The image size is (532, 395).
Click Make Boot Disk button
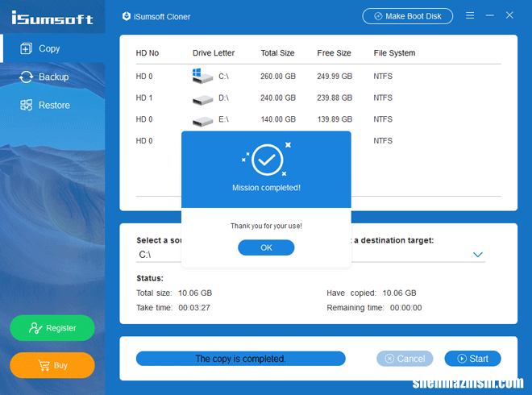pyautogui.click(x=407, y=16)
